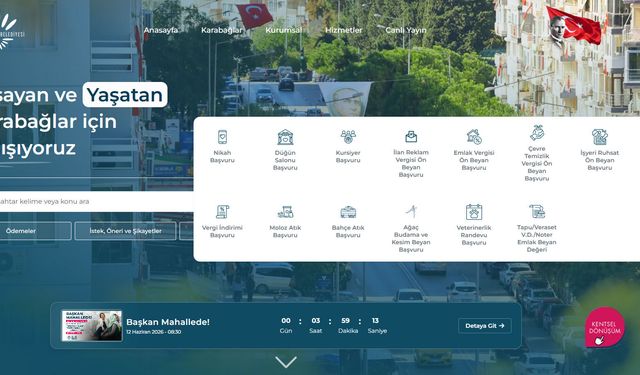This screenshot has height=375, width=640.
Task: Open the Vergi İndirimi Başvuru icon
Action: (x=222, y=212)
